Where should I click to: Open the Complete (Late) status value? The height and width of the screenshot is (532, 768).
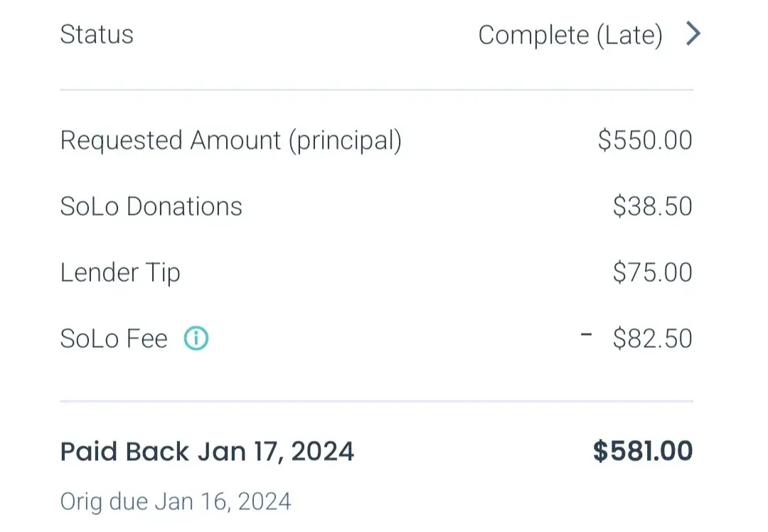[570, 35]
